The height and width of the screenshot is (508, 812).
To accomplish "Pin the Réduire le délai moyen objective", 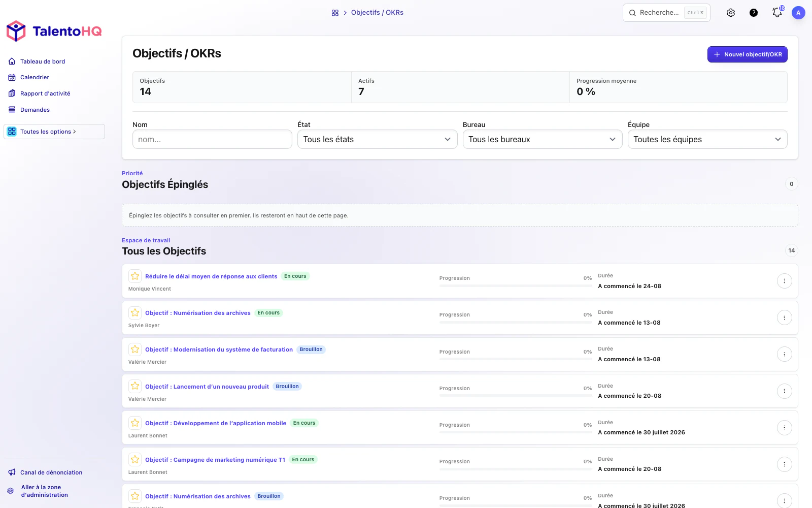I will [x=135, y=276].
